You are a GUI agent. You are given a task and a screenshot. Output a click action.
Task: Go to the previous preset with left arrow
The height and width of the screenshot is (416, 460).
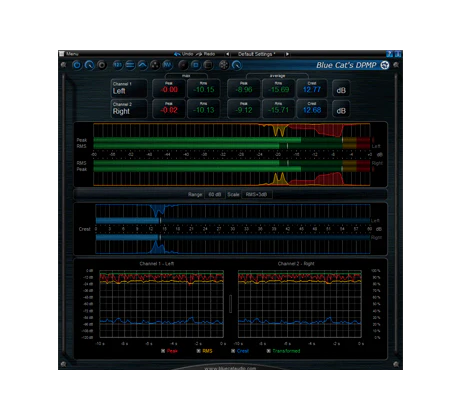click(x=227, y=54)
